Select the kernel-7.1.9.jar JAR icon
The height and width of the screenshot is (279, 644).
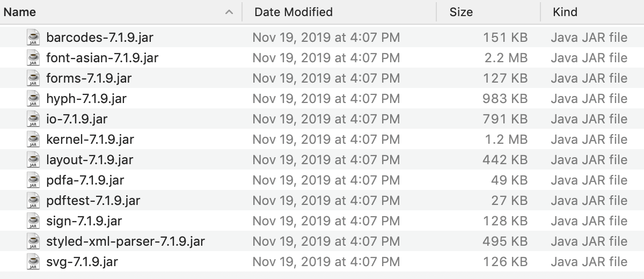33,139
